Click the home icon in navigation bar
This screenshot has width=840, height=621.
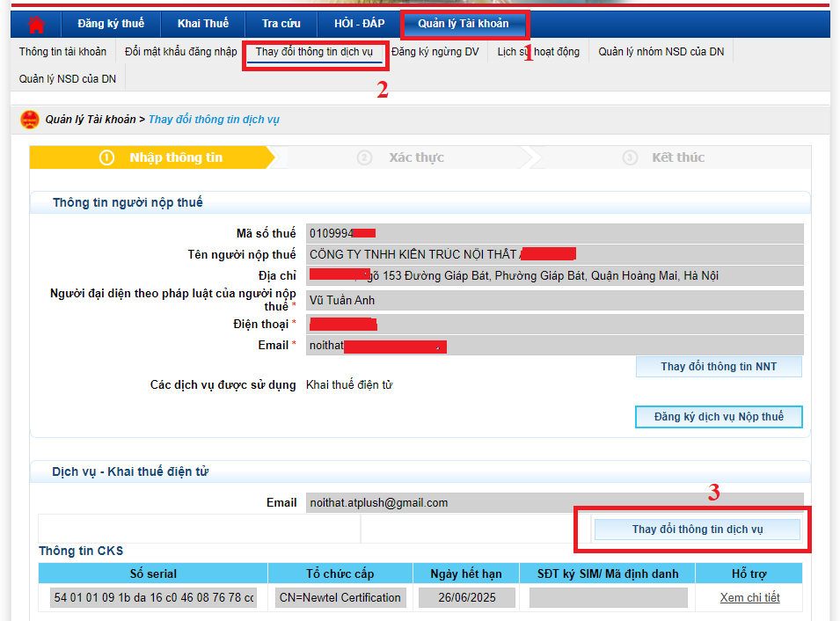36,24
